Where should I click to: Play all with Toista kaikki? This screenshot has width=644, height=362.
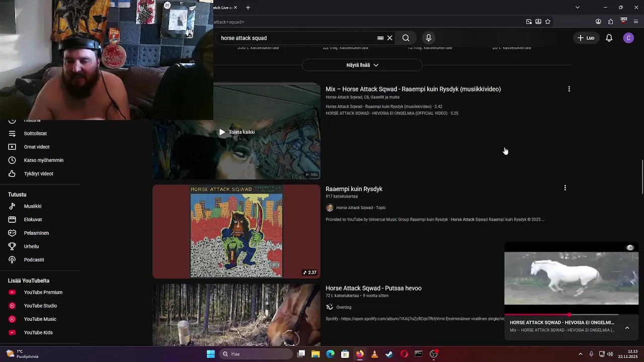coord(237,132)
